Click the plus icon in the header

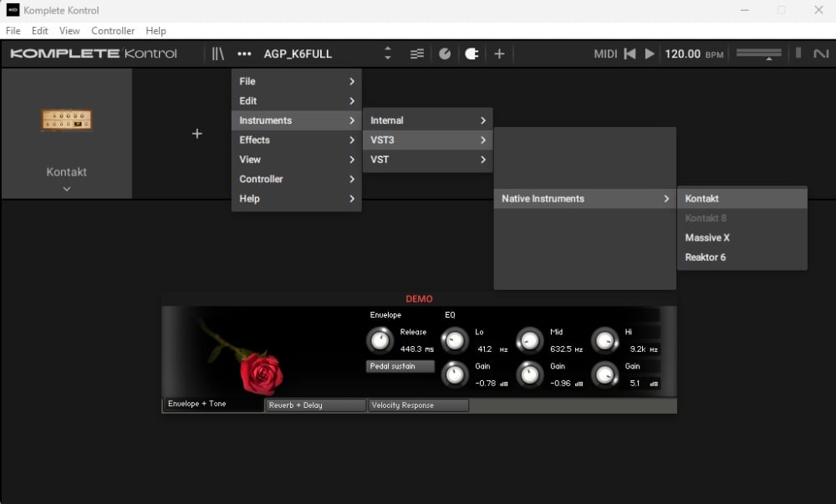(499, 53)
